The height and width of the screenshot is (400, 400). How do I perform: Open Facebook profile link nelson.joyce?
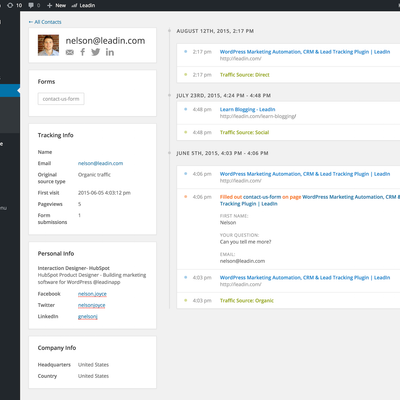point(92,294)
